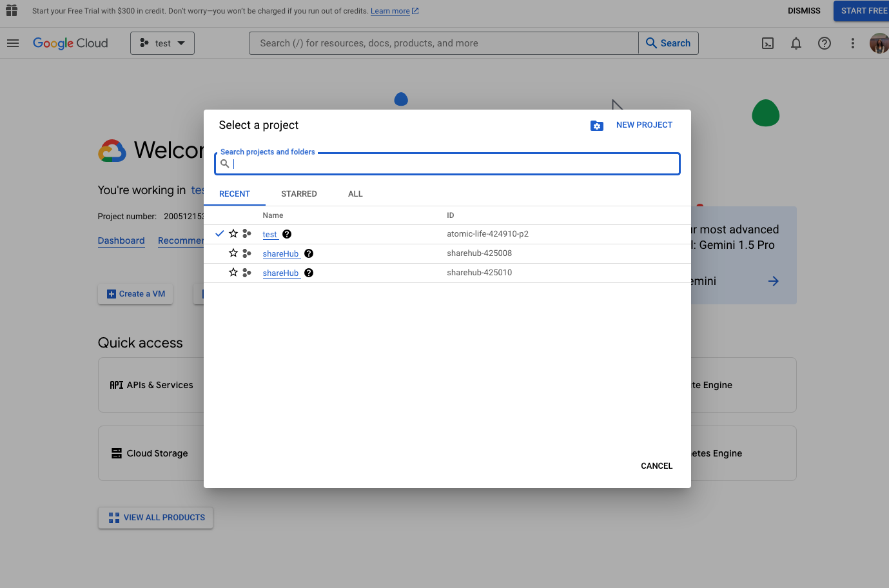Screen dimensions: 889x588
Task: Open the Recommendations tab on welcome page
Action: (x=181, y=240)
